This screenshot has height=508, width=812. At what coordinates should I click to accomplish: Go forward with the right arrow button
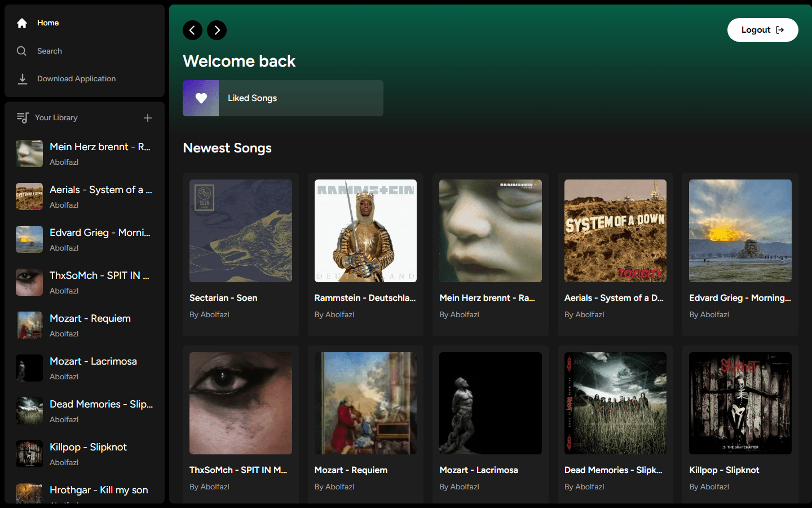click(x=217, y=30)
